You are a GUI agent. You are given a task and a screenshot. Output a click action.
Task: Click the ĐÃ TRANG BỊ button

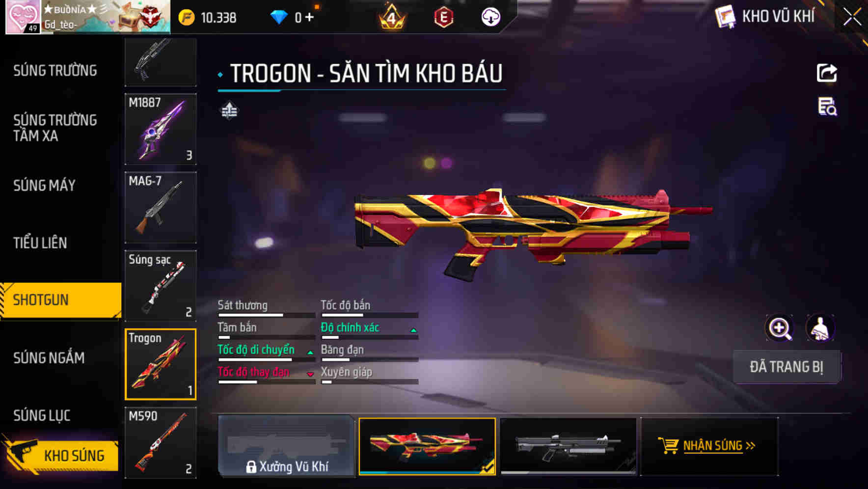coord(787,367)
